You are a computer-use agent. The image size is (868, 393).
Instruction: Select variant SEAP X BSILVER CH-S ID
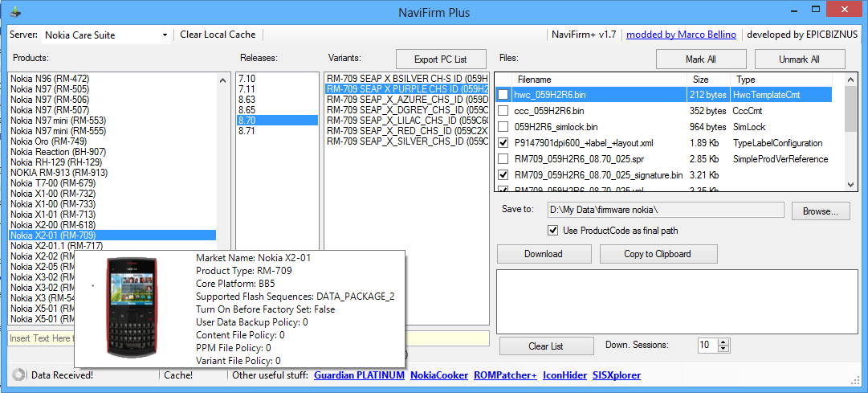pyautogui.click(x=407, y=78)
